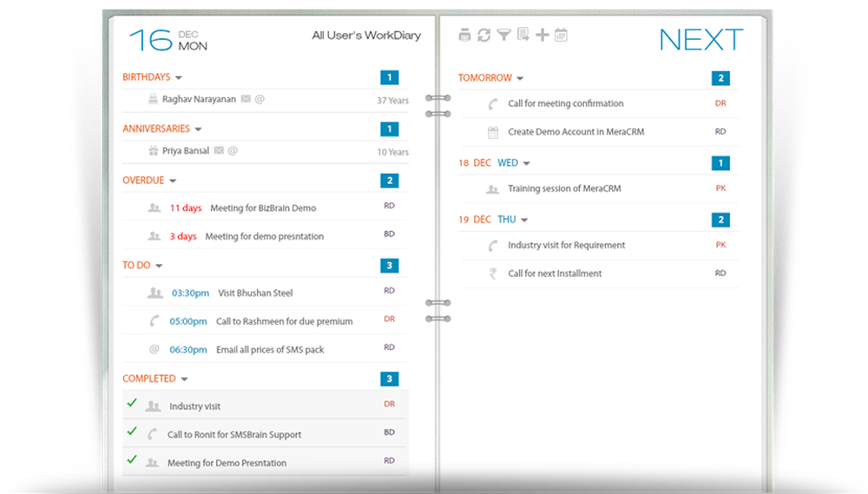Open Call for meeting confirmation entry
This screenshot has height=494, width=868.
pos(566,103)
